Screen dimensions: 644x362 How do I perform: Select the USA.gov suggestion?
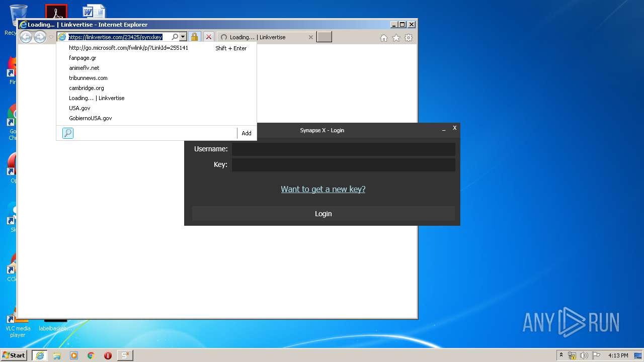point(156,108)
